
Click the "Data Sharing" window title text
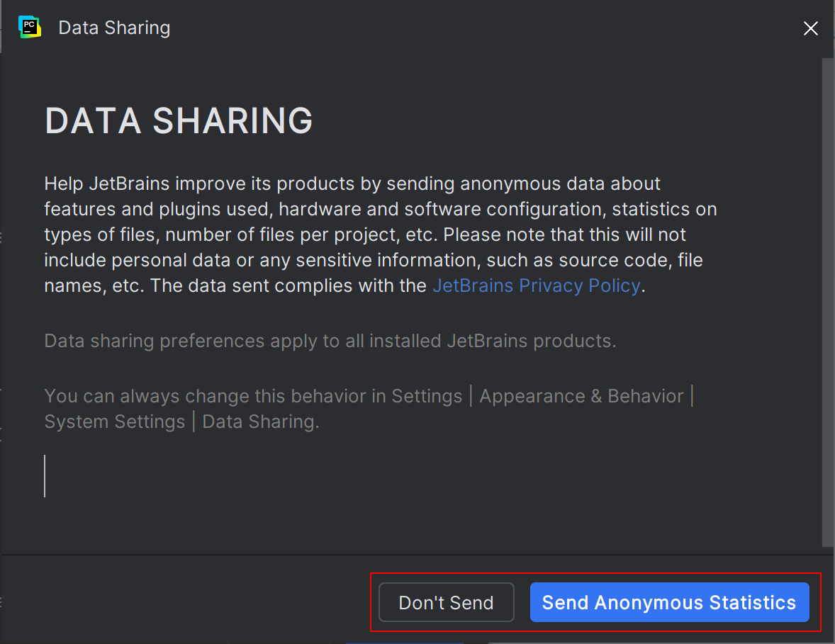pos(114,28)
